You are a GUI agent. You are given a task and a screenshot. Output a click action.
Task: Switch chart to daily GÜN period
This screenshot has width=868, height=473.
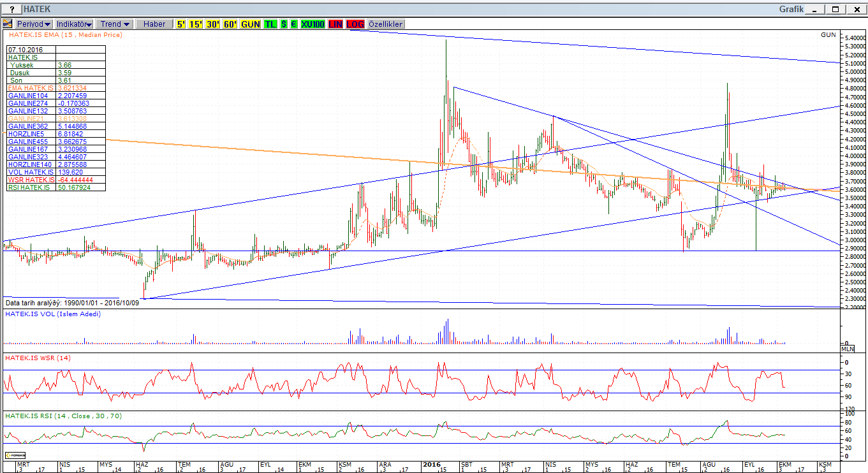tap(251, 24)
